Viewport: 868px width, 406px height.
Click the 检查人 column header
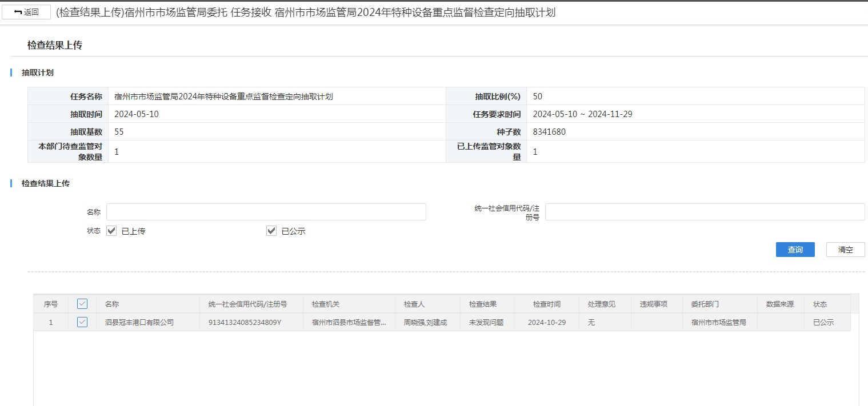tap(427, 304)
